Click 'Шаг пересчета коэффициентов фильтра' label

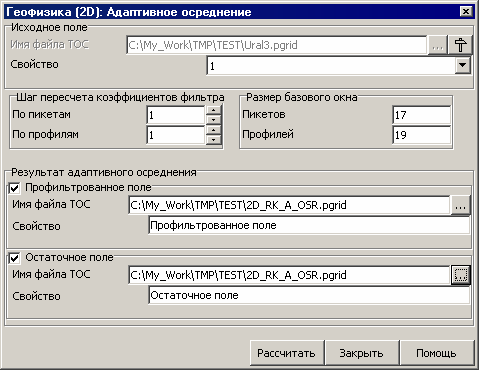pyautogui.click(x=120, y=97)
